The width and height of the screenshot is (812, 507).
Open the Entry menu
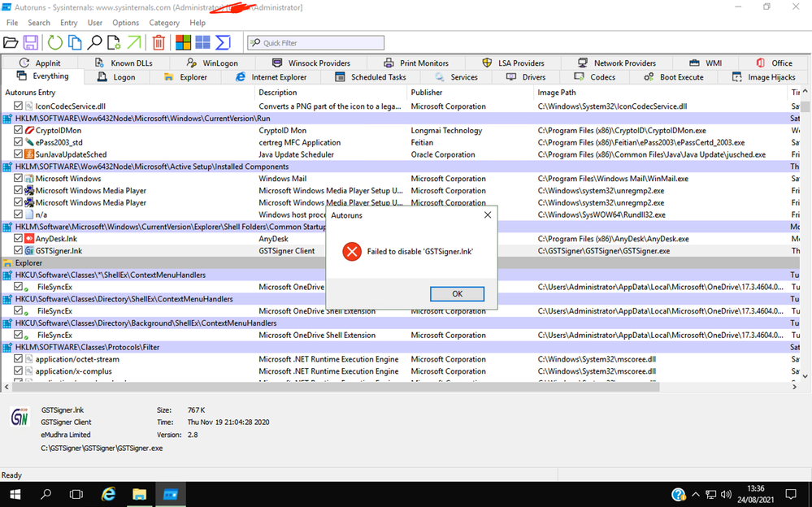click(68, 23)
